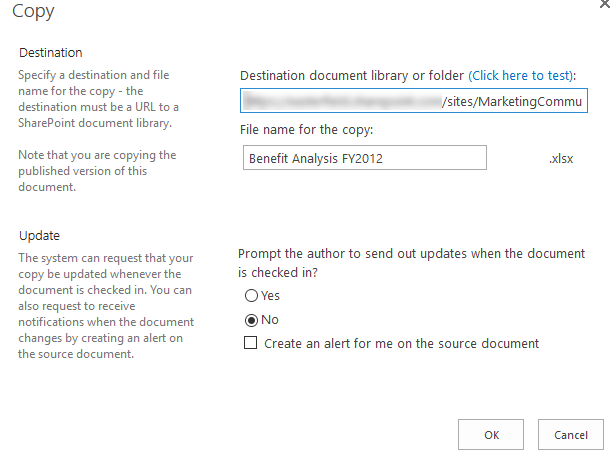This screenshot has width=615, height=457.
Task: Select the No radio option
Action: click(x=251, y=320)
